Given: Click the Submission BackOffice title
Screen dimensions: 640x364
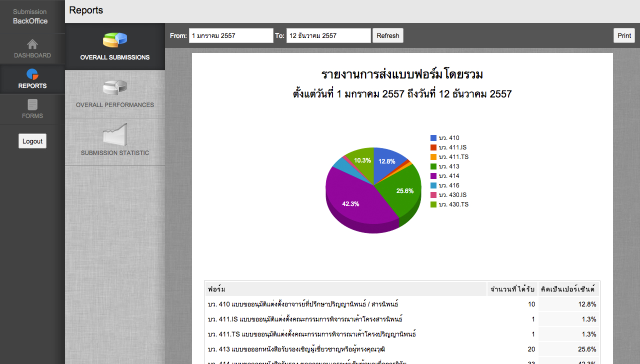Looking at the screenshot, I should pos(30,16).
